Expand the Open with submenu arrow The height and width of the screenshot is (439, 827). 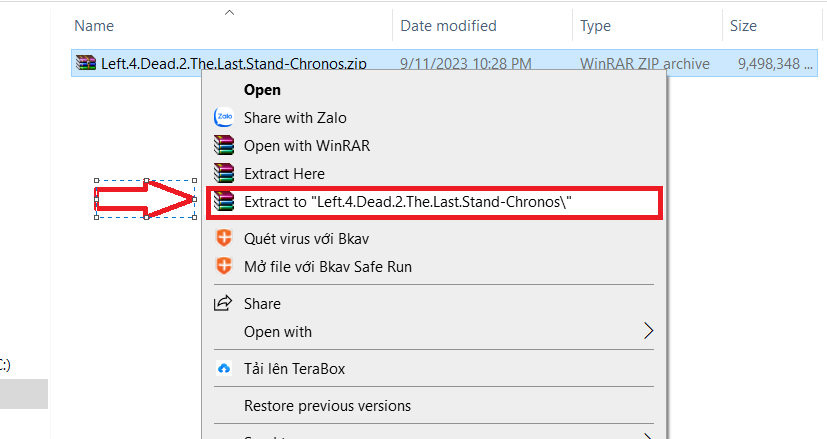(648, 331)
